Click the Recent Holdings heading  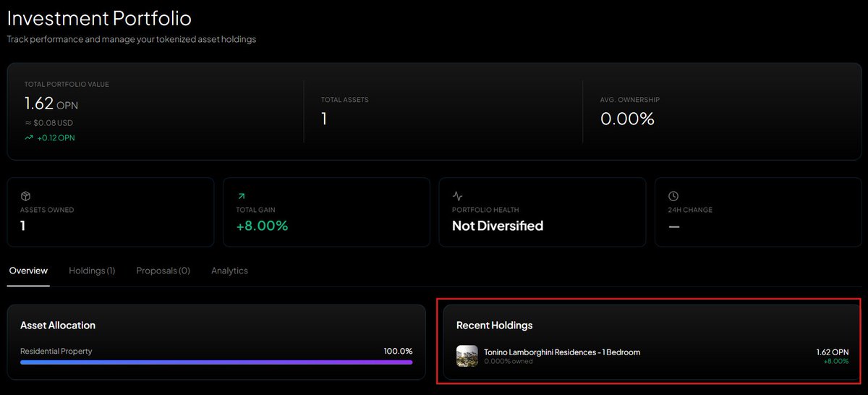click(495, 326)
